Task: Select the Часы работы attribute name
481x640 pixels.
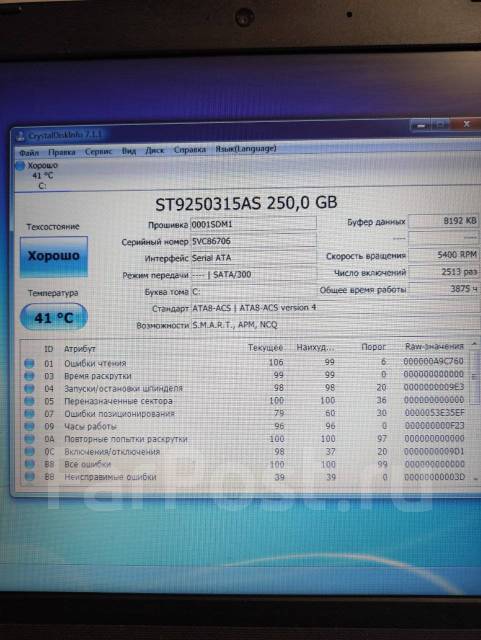Action: (x=90, y=427)
